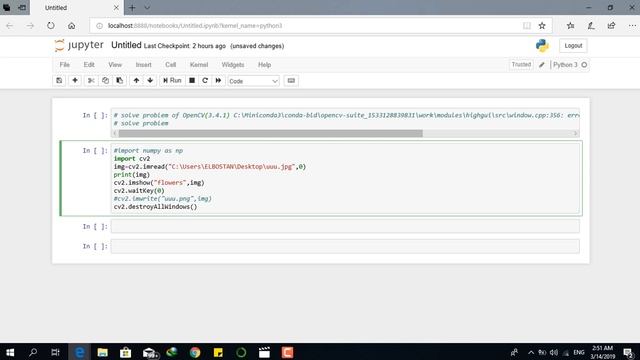Click the cv2.imread code line
This screenshot has height=360, width=640.
click(210, 167)
